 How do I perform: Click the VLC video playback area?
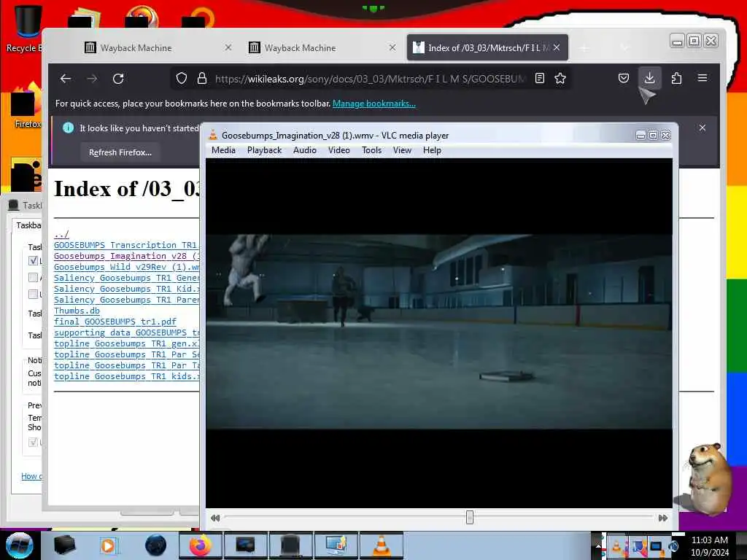coord(438,333)
